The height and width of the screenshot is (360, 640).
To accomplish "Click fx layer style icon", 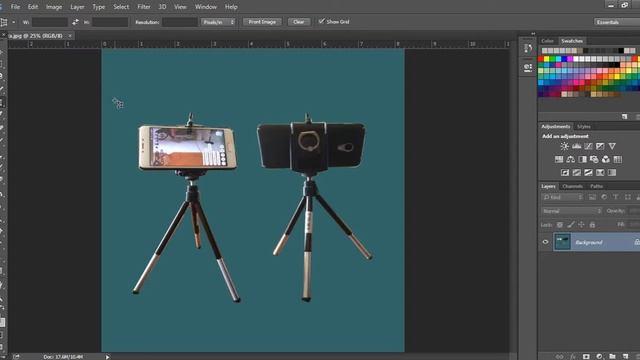I will pyautogui.click(x=573, y=357).
